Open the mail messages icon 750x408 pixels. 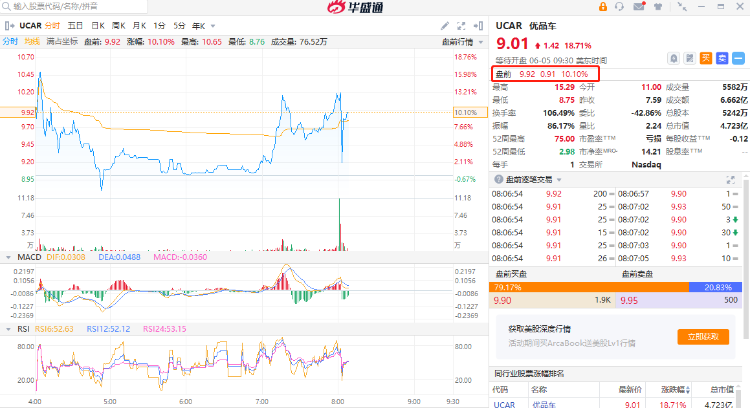[x=639, y=7]
